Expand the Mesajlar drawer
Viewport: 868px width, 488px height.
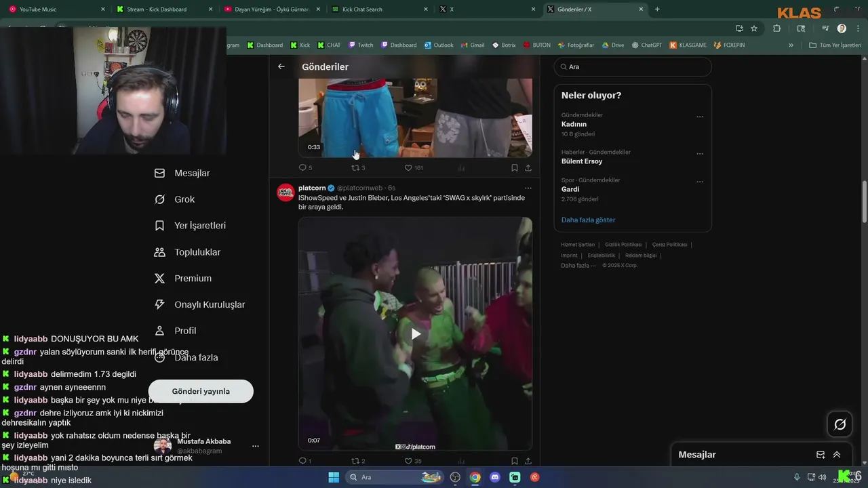pyautogui.click(x=837, y=455)
